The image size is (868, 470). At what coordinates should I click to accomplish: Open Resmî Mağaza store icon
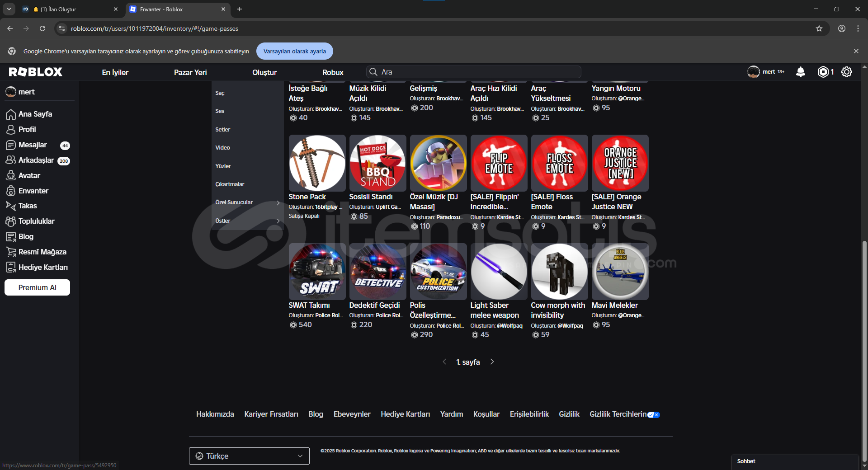click(11, 252)
